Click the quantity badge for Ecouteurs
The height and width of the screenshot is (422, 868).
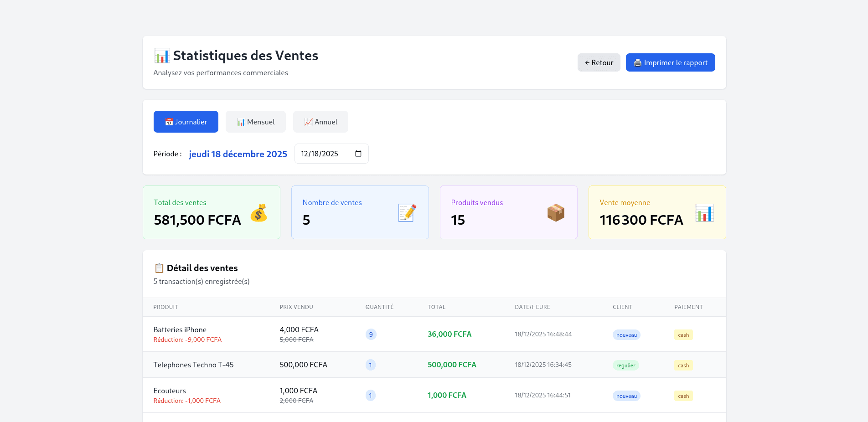371,396
